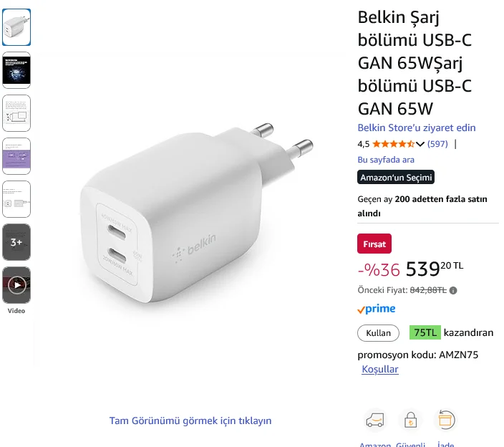Click the star rating icons
Viewport: 504px width, 447px height.
(x=393, y=144)
